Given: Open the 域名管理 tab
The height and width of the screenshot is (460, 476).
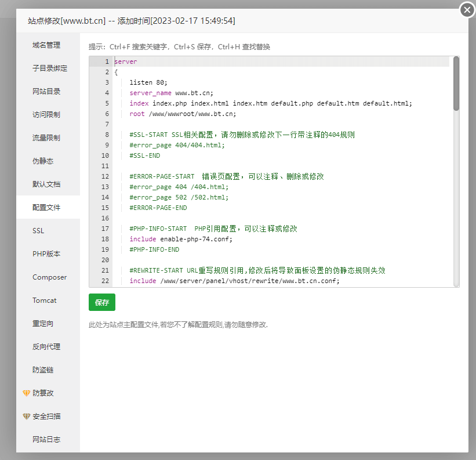Looking at the screenshot, I should pyautogui.click(x=46, y=45).
